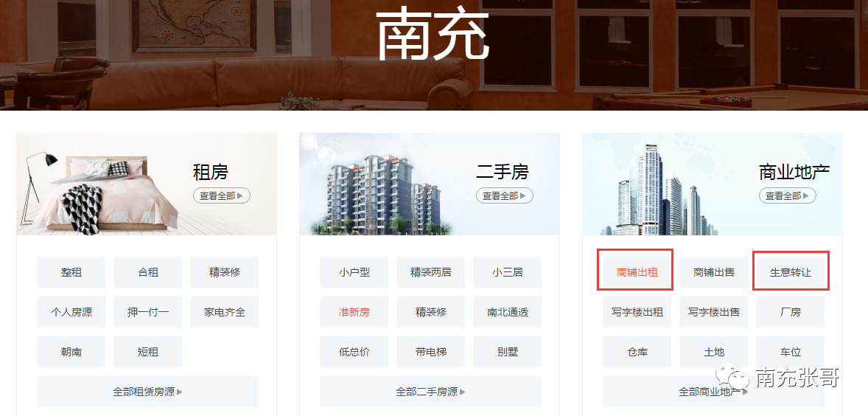
Task: Select the highlighted 商铺出租 tag
Action: pyautogui.click(x=637, y=272)
